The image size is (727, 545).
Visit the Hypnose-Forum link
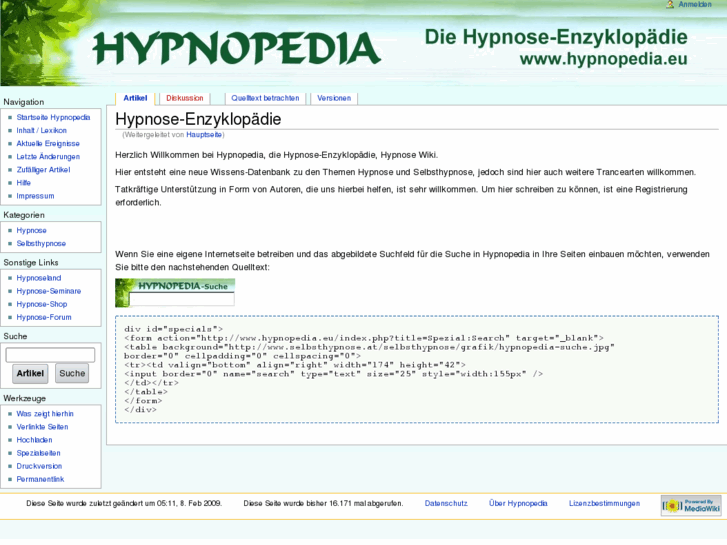(x=44, y=317)
